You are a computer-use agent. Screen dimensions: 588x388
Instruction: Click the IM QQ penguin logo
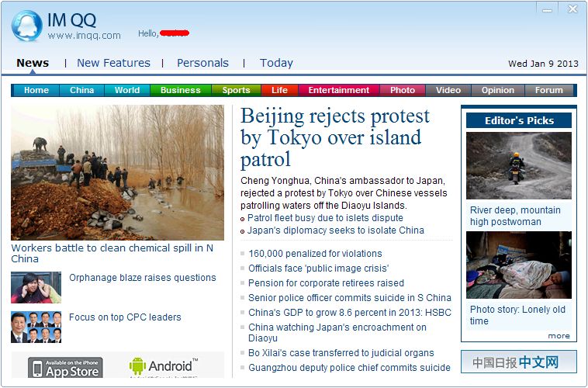pyautogui.click(x=26, y=26)
